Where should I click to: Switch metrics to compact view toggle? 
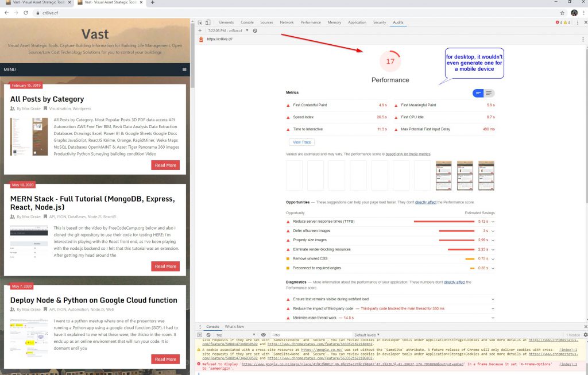478,93
